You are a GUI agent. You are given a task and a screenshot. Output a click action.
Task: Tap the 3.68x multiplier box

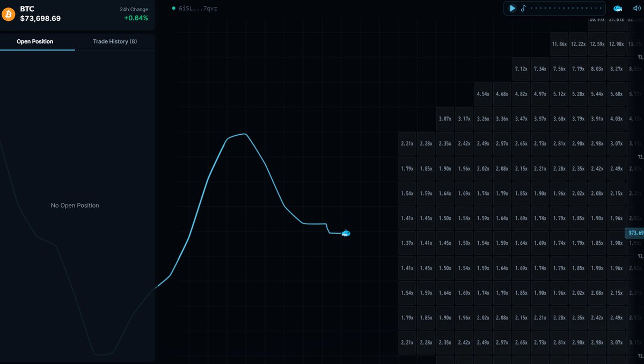tap(560, 119)
